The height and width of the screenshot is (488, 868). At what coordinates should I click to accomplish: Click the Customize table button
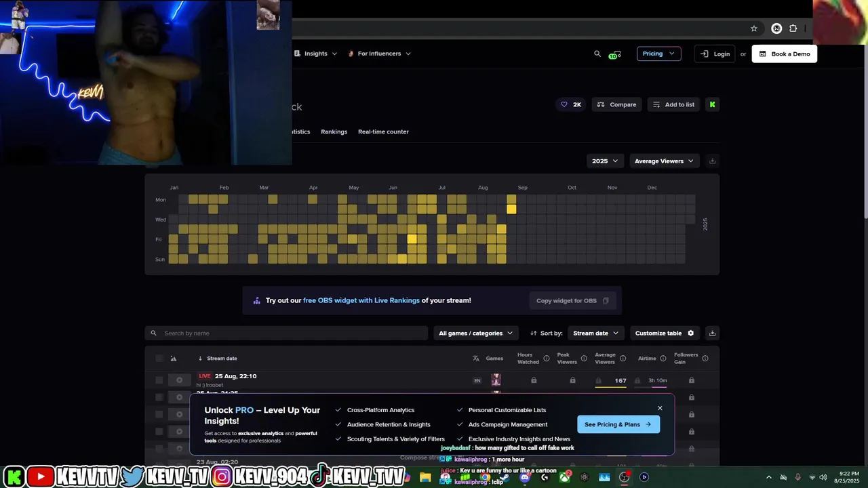pos(665,333)
